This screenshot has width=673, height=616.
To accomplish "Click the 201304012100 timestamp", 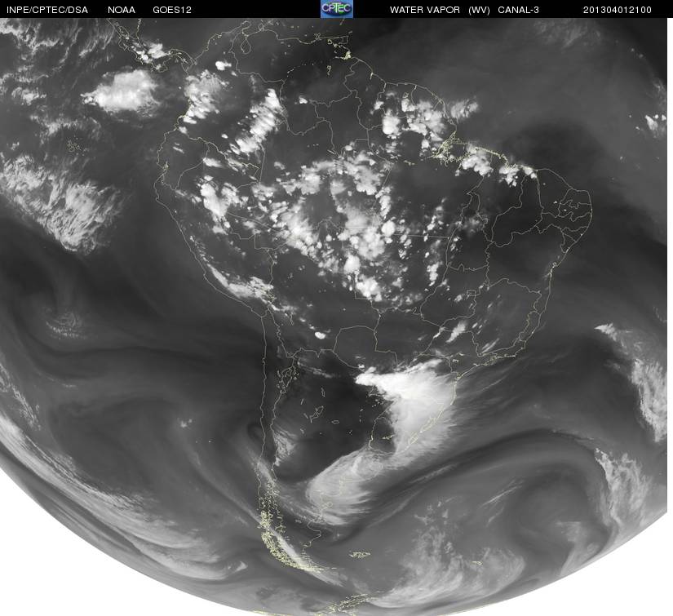I will [x=618, y=10].
